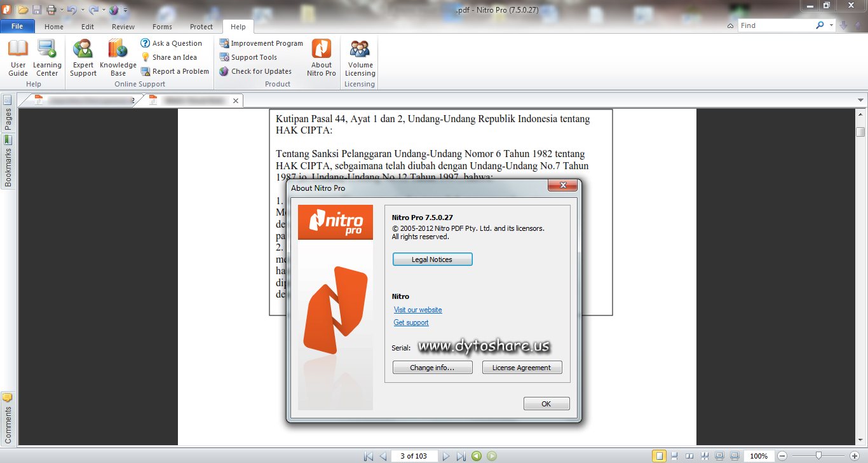868x463 pixels.
Task: Open the File menu
Action: [x=17, y=26]
